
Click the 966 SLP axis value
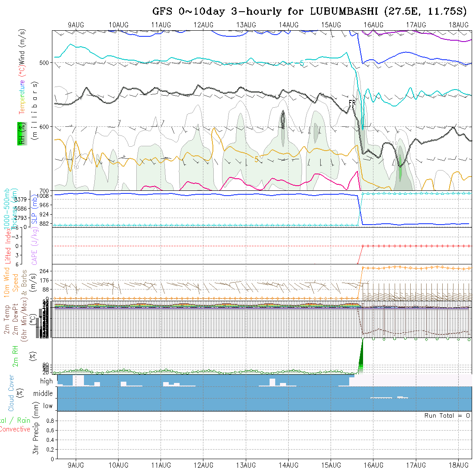(x=44, y=205)
